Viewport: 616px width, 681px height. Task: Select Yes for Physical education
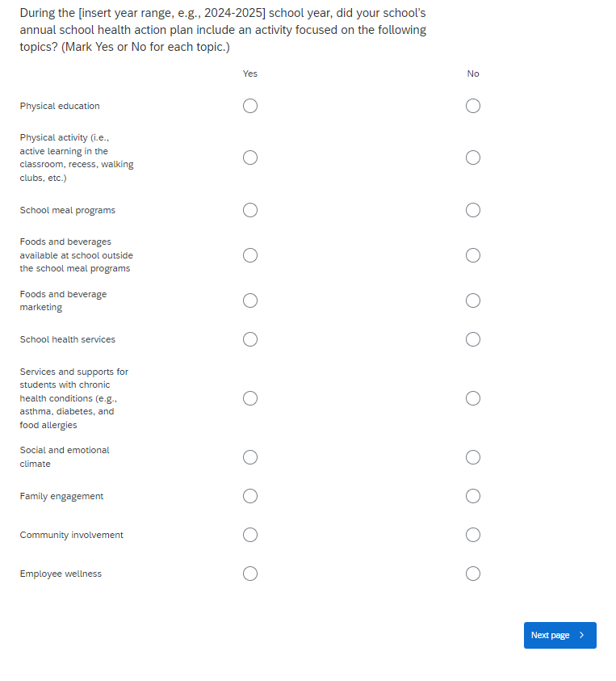250,106
